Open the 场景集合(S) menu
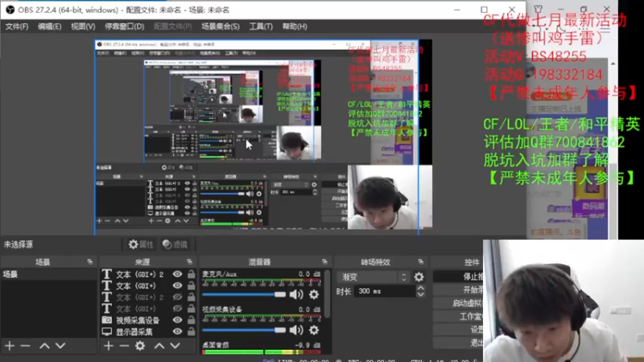The width and height of the screenshot is (644, 362). point(221,27)
